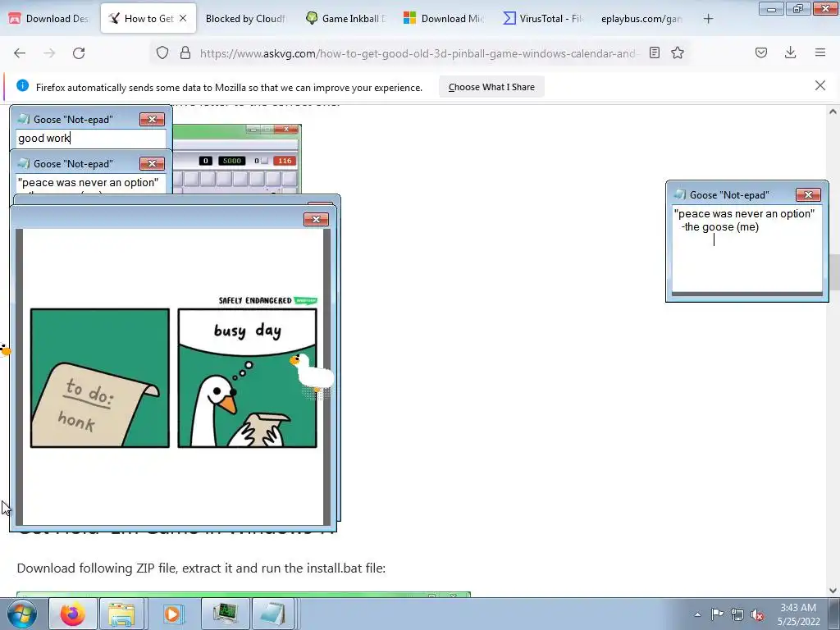This screenshot has height=630, width=840.
Task: Switch to eplaybus.com tab
Action: [641, 19]
